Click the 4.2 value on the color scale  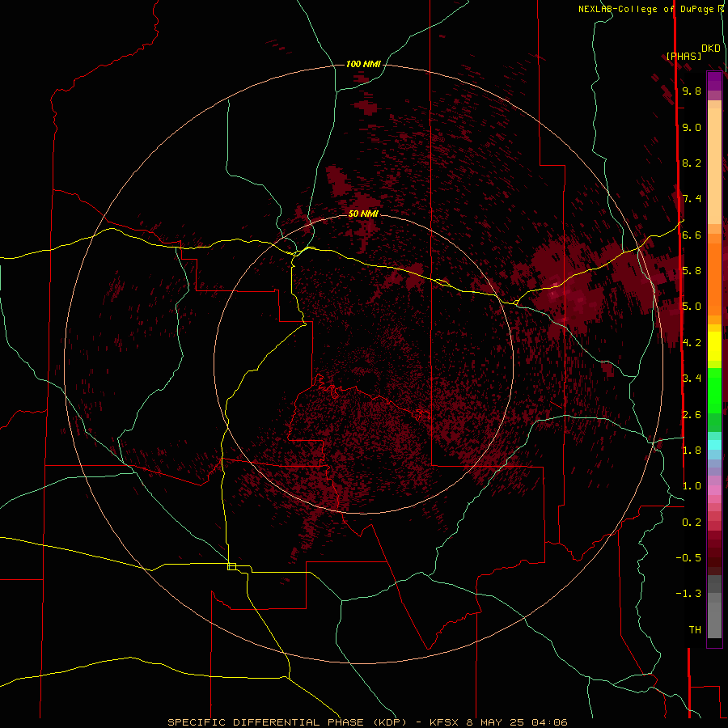click(692, 343)
